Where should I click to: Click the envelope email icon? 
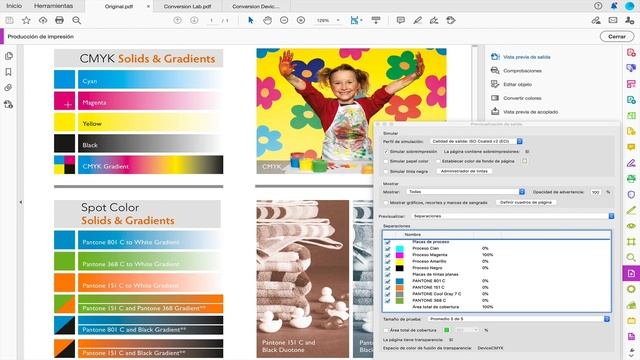613,20
